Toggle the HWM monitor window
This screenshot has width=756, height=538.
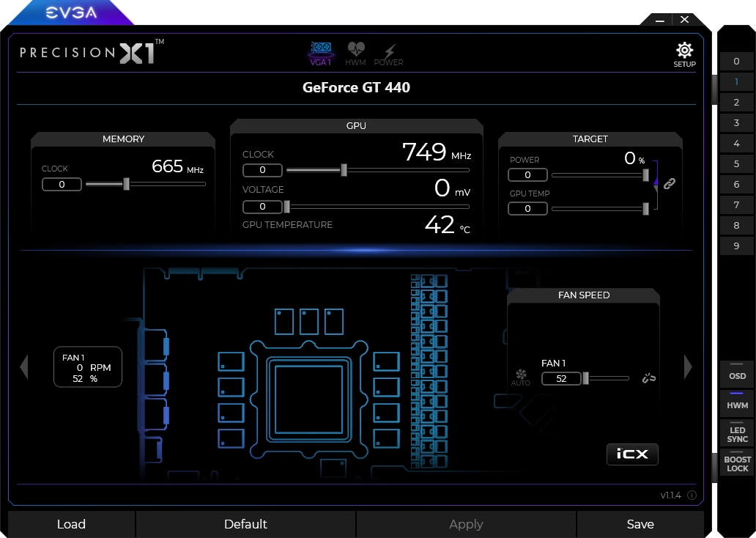point(737,403)
